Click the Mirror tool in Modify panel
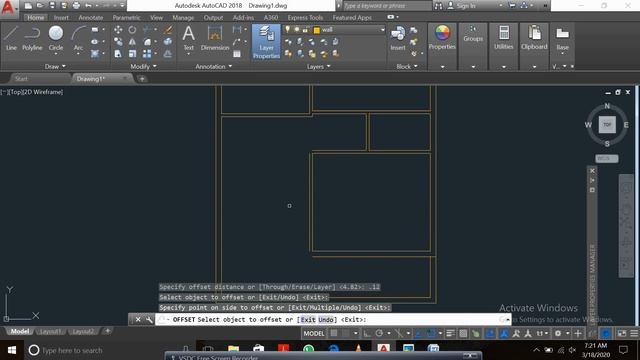 point(132,42)
